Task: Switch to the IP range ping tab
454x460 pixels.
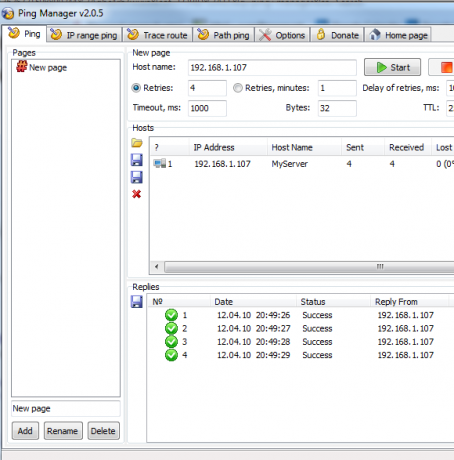Action: [85, 35]
